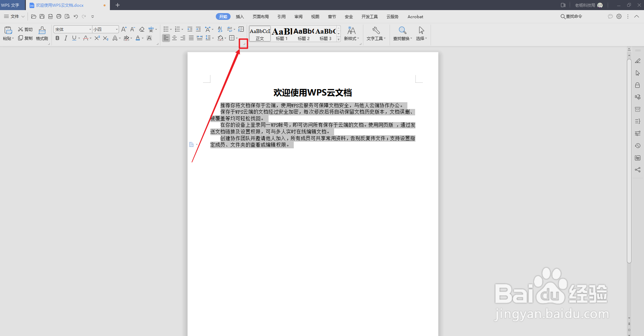Open 文字工具 (Text Tools)

[x=376, y=34]
